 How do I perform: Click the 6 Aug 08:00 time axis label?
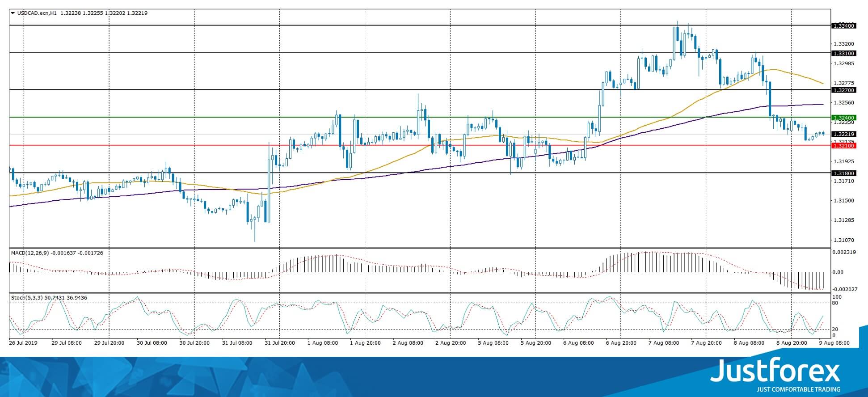[x=578, y=343]
